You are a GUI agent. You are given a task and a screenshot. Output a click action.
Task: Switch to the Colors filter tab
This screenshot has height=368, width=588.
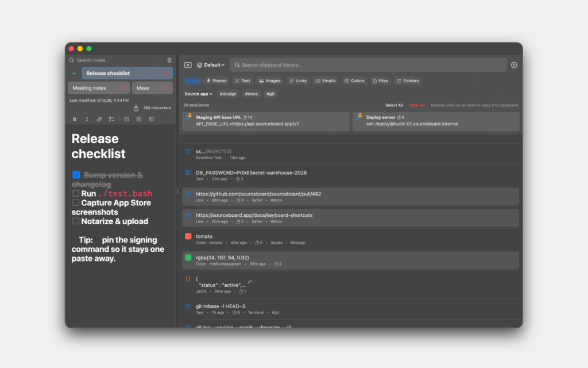pyautogui.click(x=354, y=80)
